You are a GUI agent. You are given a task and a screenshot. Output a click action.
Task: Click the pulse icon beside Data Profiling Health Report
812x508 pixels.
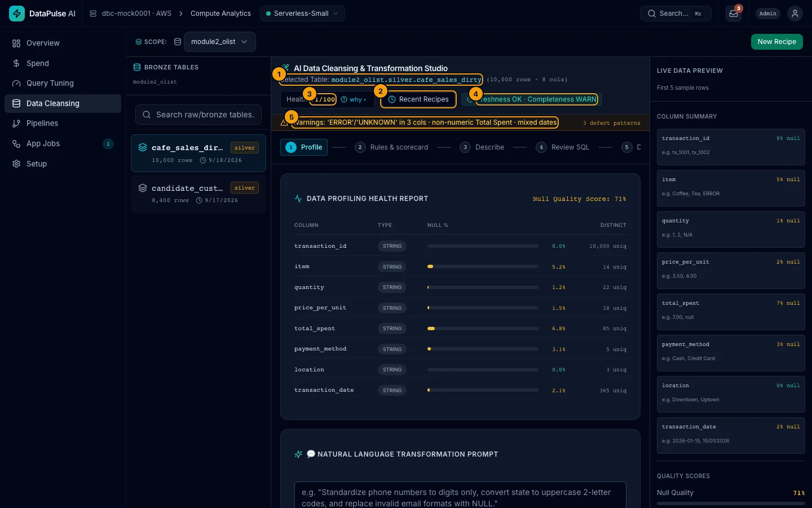[x=298, y=199]
